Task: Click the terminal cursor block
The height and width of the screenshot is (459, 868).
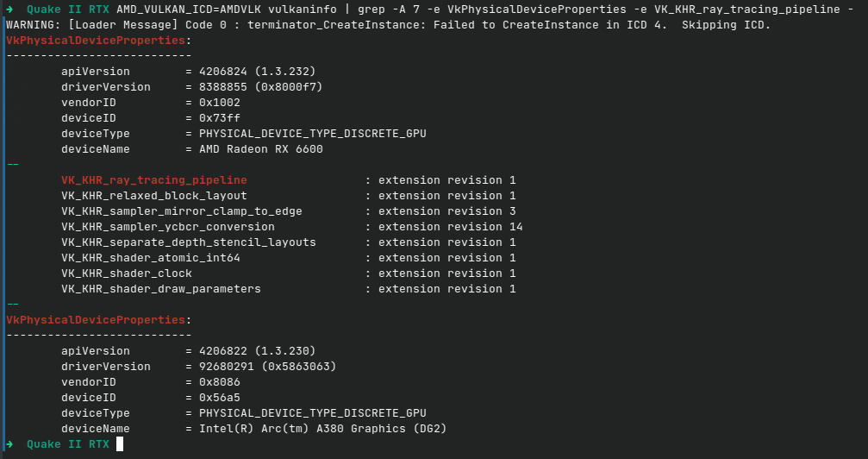Action: coord(120,444)
